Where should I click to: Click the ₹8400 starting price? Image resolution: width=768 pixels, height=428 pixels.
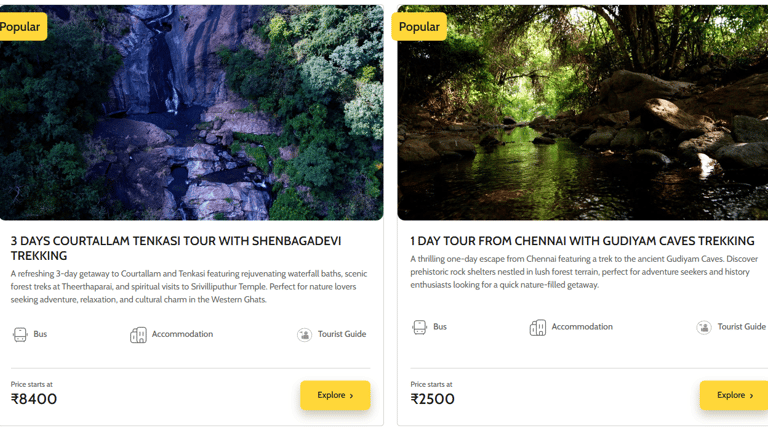pyautogui.click(x=34, y=399)
